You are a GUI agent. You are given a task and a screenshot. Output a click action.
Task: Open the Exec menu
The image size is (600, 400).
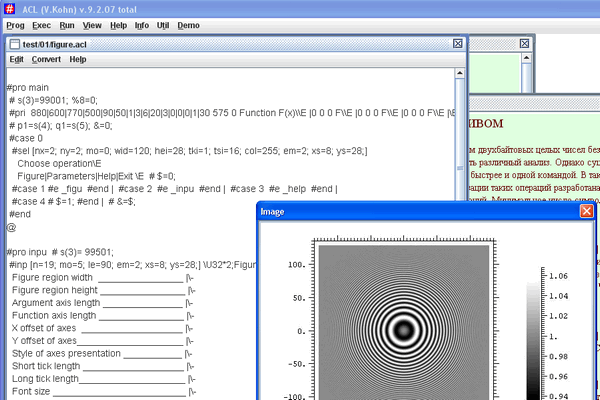coord(41,25)
